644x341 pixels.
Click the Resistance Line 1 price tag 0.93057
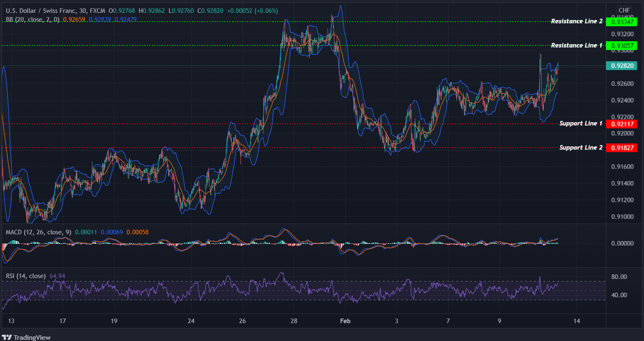pyautogui.click(x=622, y=45)
